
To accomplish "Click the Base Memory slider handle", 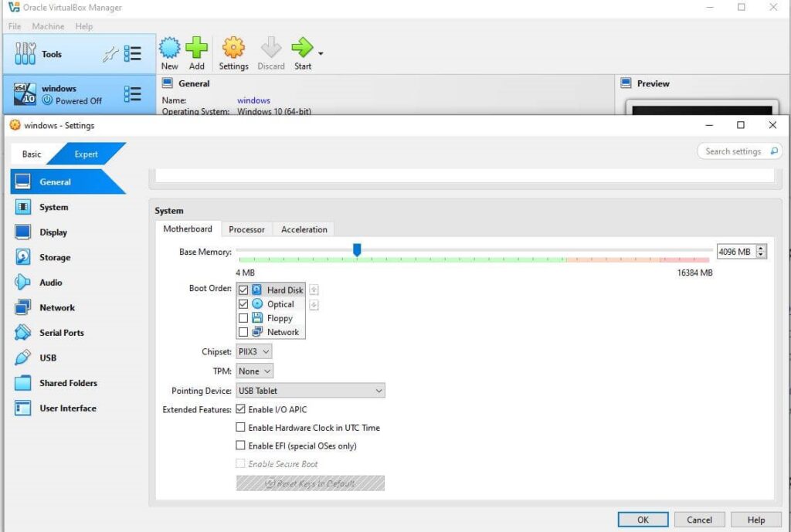I will click(357, 249).
